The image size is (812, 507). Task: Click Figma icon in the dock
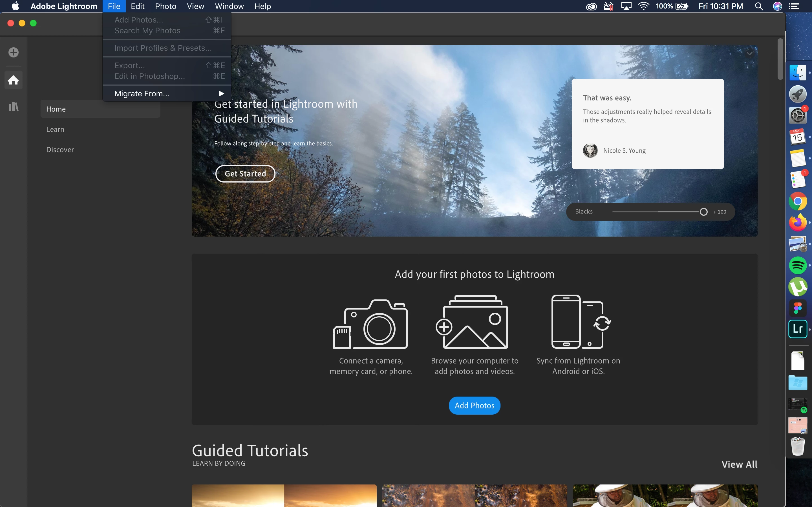click(x=798, y=308)
